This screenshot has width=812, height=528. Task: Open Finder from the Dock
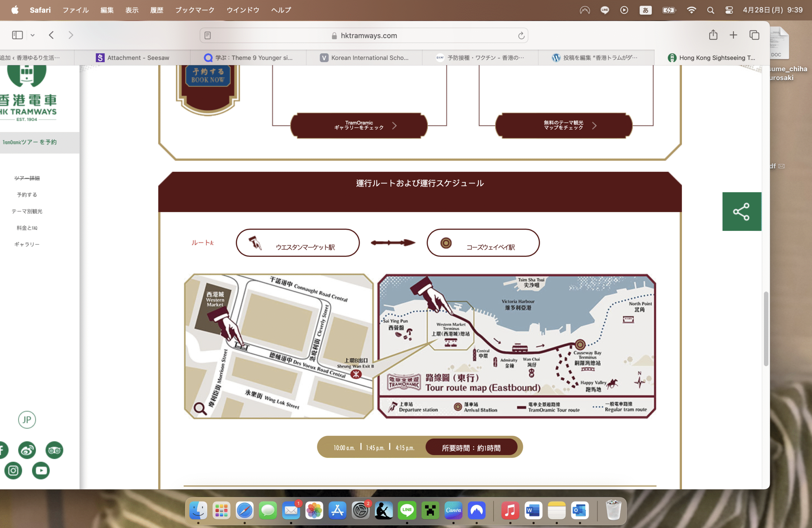pos(198,511)
